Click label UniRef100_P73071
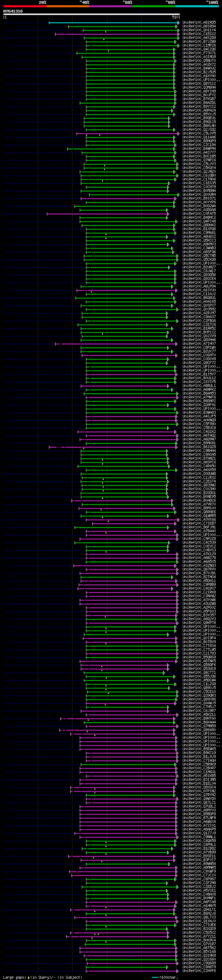 199,53
